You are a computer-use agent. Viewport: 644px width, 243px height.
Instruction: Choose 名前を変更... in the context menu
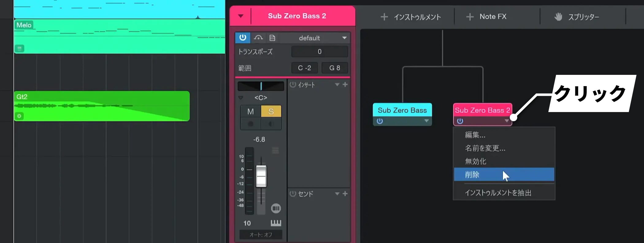[x=485, y=148]
